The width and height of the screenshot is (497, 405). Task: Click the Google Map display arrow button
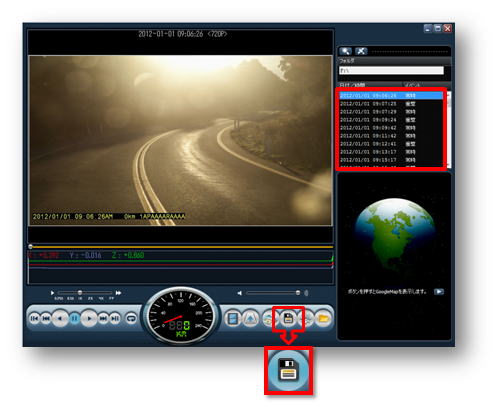[439, 292]
